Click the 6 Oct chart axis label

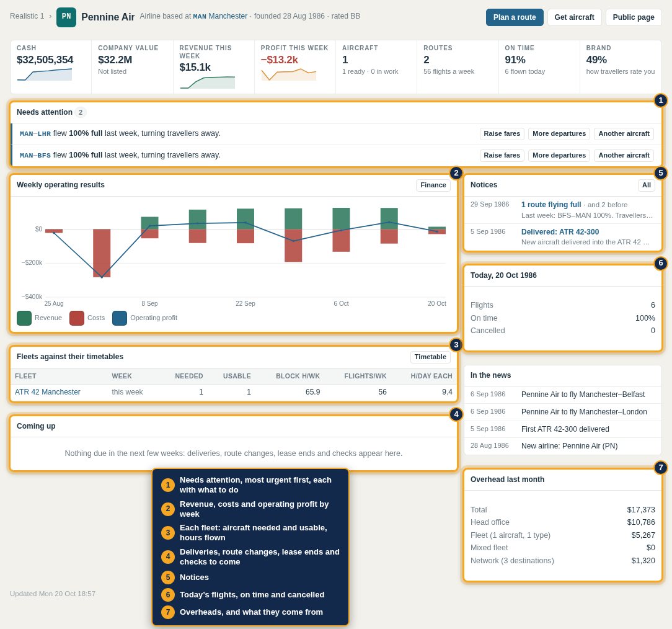(x=341, y=303)
